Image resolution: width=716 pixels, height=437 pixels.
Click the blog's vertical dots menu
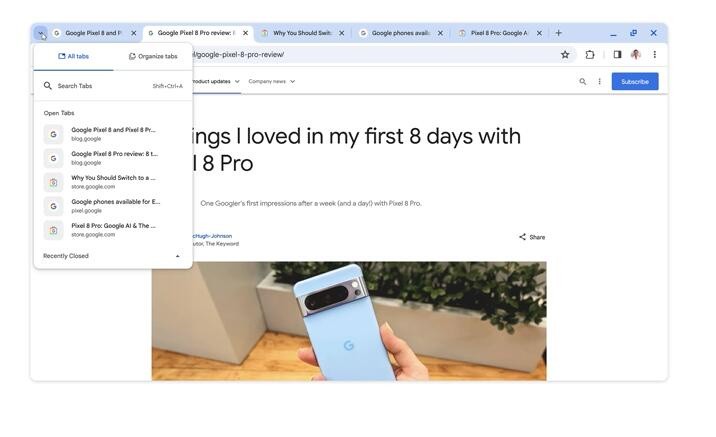pos(599,82)
